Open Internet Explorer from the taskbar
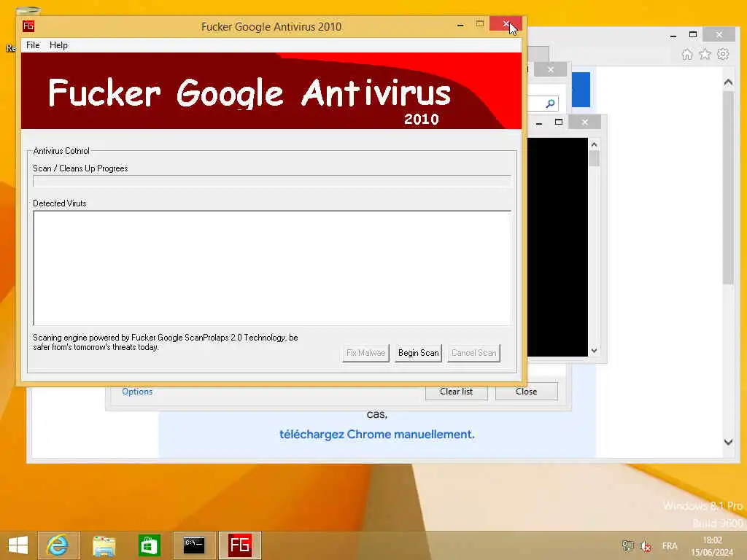The height and width of the screenshot is (560, 747). click(x=58, y=545)
